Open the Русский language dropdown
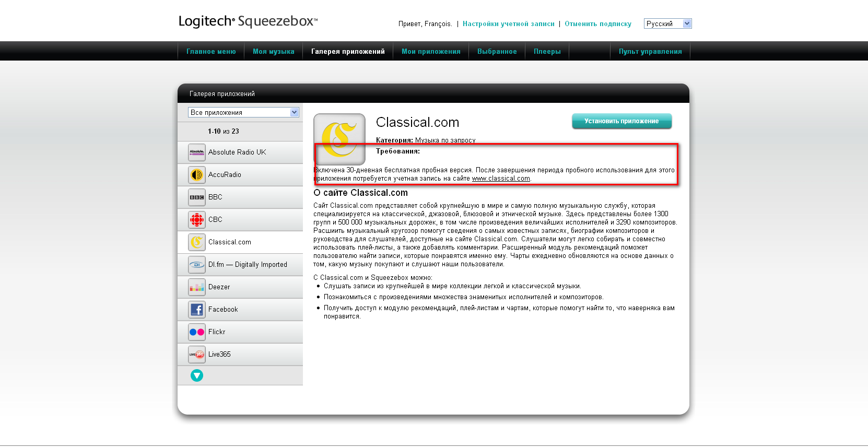The width and height of the screenshot is (868, 448). 667,23
